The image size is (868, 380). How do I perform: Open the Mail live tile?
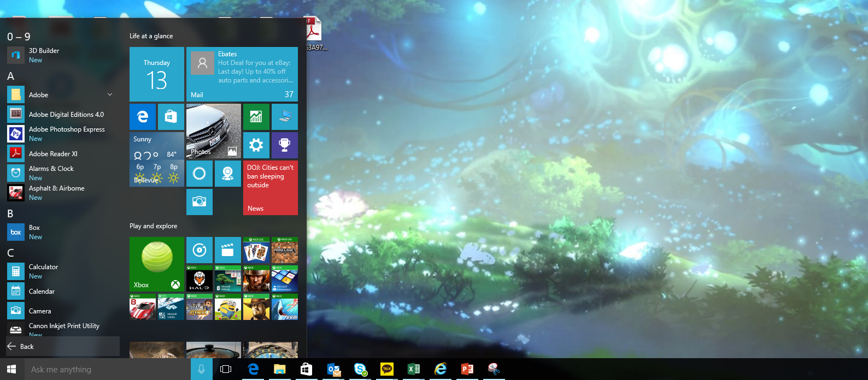coord(242,74)
